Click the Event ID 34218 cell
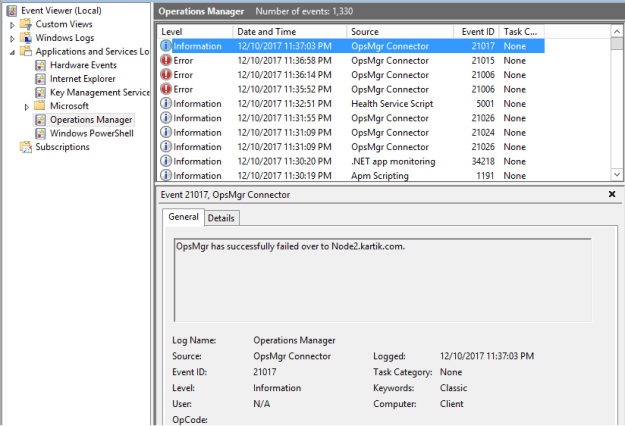Screen dimensions: 625x426 (483, 161)
